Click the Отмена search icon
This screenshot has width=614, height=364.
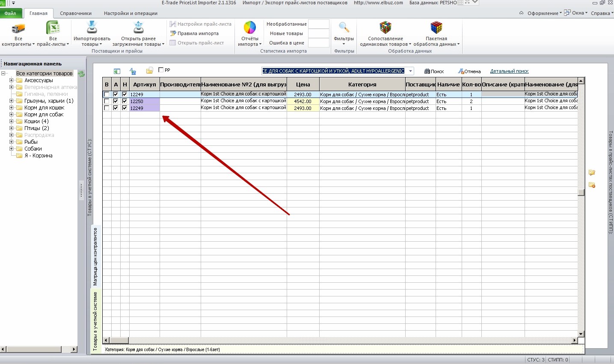pos(461,71)
